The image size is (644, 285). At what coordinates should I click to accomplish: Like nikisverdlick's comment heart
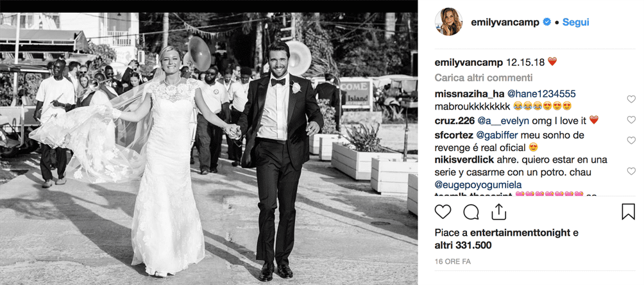point(631,171)
